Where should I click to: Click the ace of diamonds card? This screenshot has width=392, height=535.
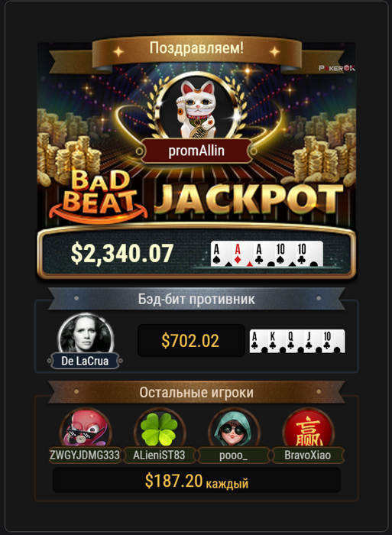(x=242, y=254)
